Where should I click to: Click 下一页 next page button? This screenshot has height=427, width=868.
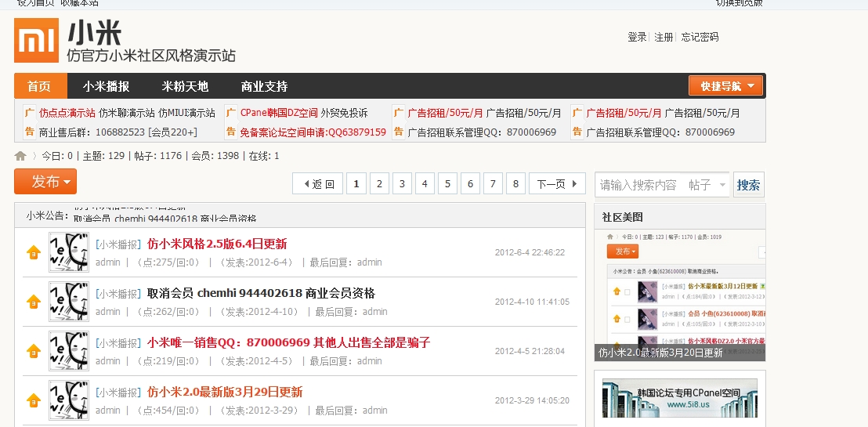[x=557, y=184]
